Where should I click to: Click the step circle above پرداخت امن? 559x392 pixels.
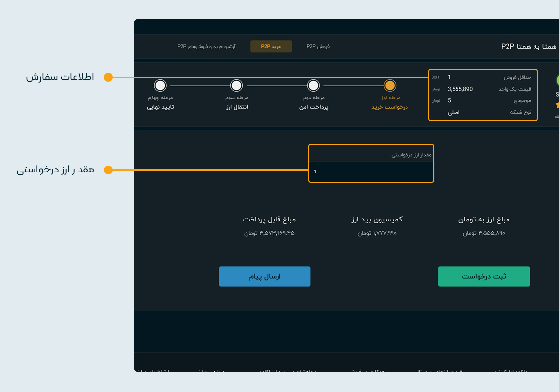point(313,86)
